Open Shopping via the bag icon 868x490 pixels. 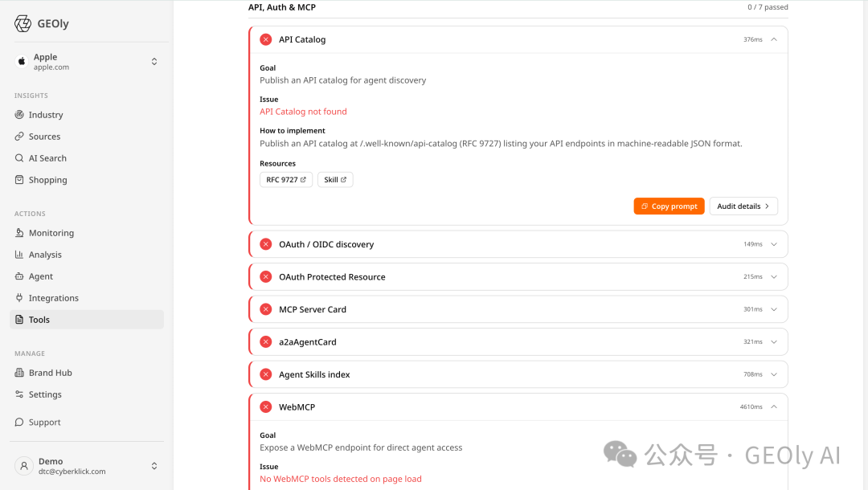click(19, 179)
